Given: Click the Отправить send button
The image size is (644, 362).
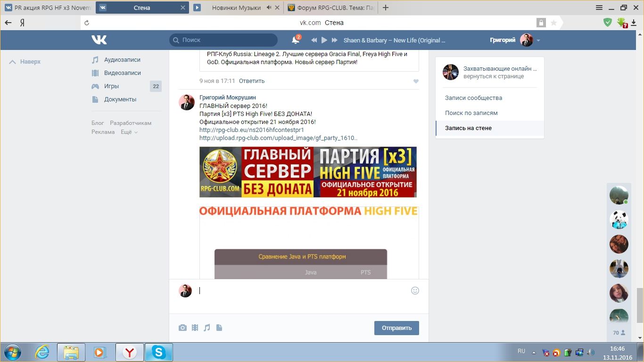Looking at the screenshot, I should coord(396,328).
